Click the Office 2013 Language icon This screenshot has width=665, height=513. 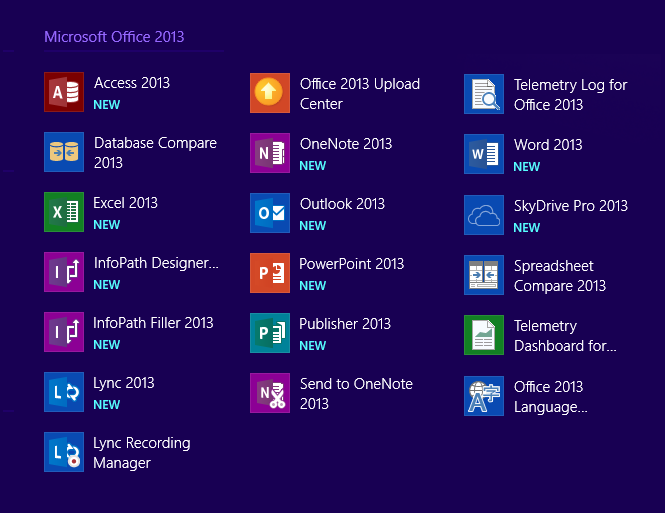coord(484,396)
